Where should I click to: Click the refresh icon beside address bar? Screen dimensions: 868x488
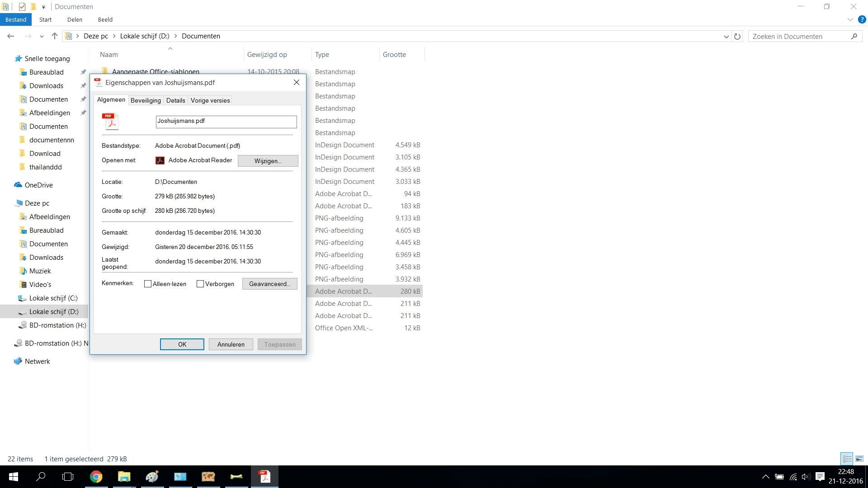737,37
